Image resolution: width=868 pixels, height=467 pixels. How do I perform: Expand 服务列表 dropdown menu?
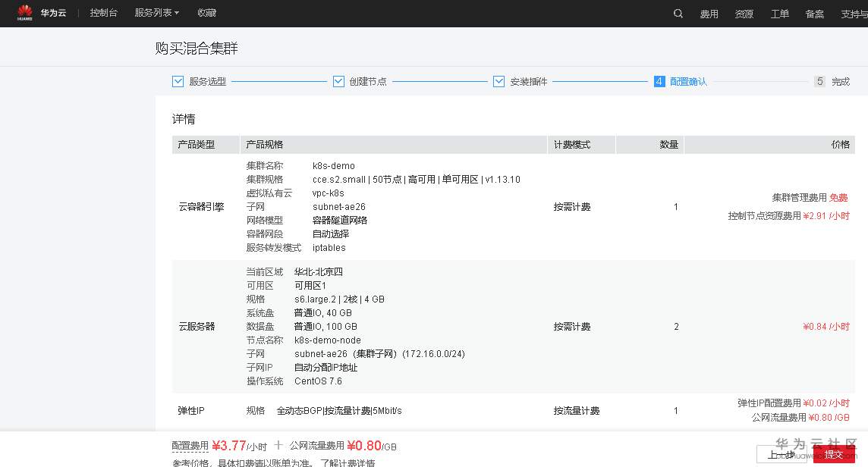(156, 13)
